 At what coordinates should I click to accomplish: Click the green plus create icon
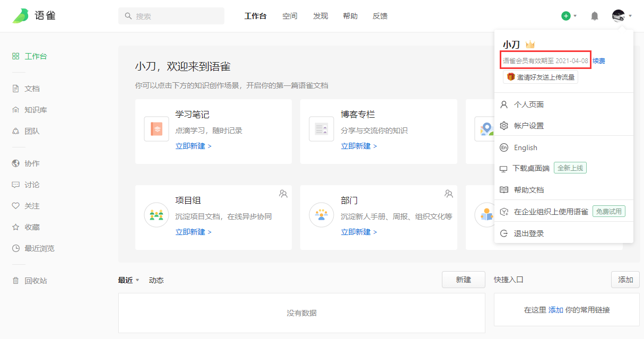coord(566,16)
